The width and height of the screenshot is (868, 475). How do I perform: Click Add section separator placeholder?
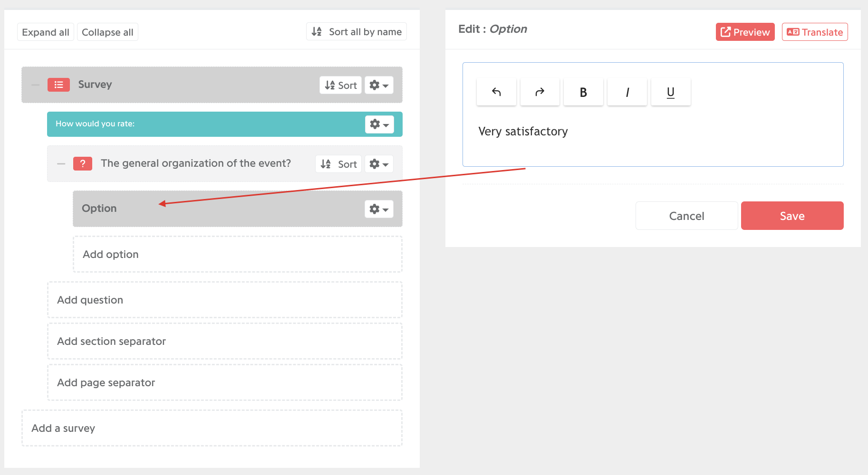tap(225, 341)
